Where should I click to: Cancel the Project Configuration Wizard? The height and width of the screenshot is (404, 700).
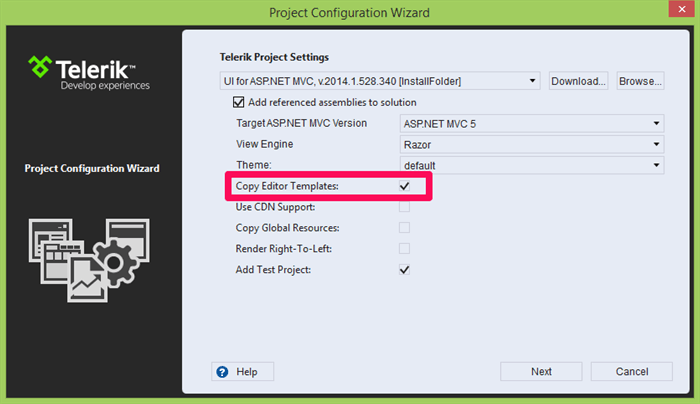(632, 371)
